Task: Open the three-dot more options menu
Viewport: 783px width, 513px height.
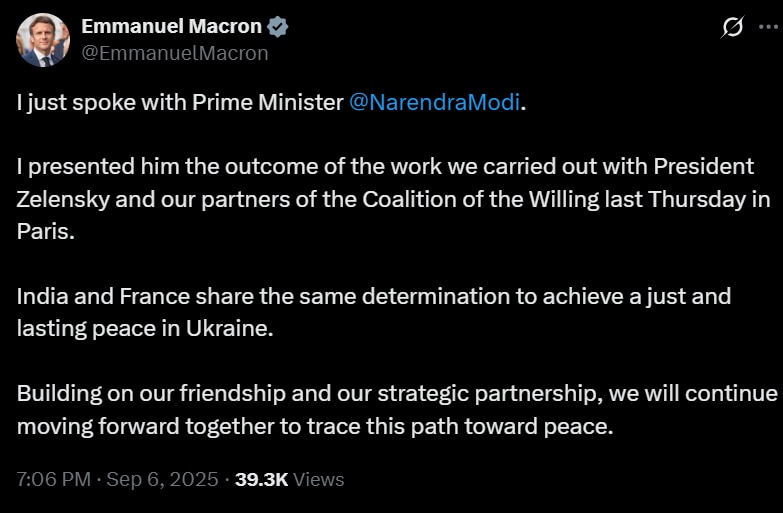Action: [767, 27]
